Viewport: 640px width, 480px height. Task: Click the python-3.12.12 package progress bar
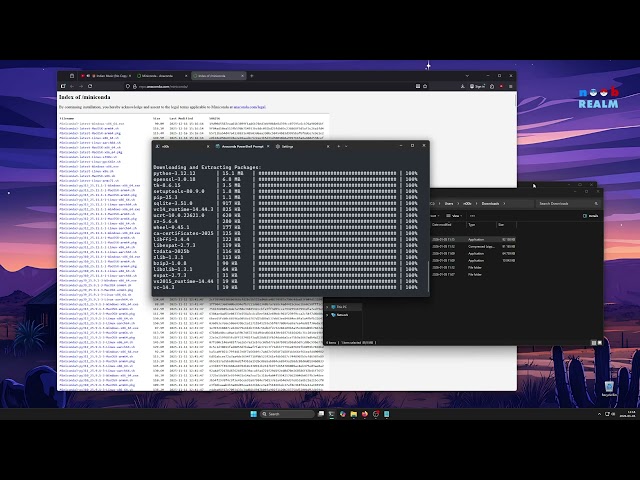pyautogui.click(x=327, y=173)
